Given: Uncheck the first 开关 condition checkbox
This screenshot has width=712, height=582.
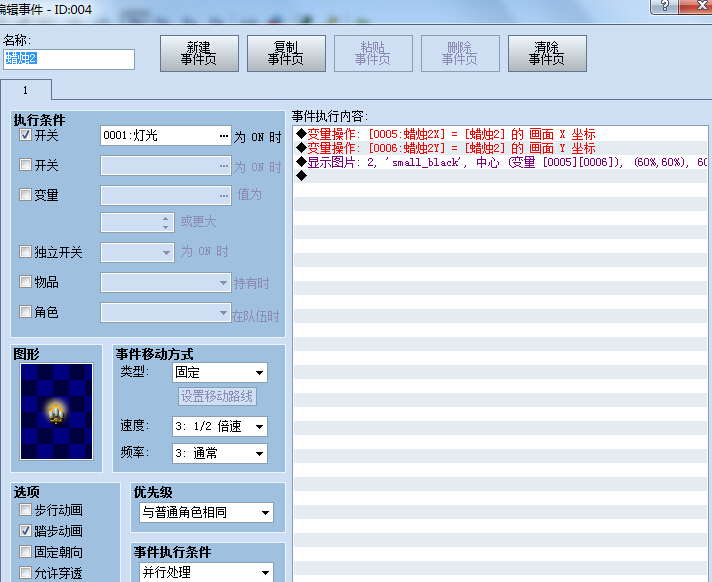Looking at the screenshot, I should point(25,135).
